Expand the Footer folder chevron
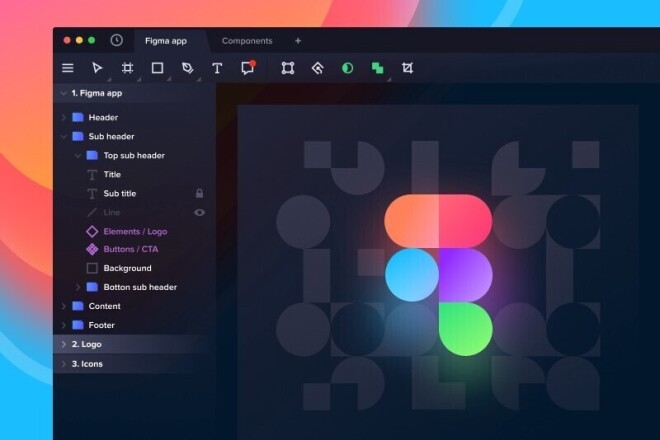The image size is (660, 440). 64,325
